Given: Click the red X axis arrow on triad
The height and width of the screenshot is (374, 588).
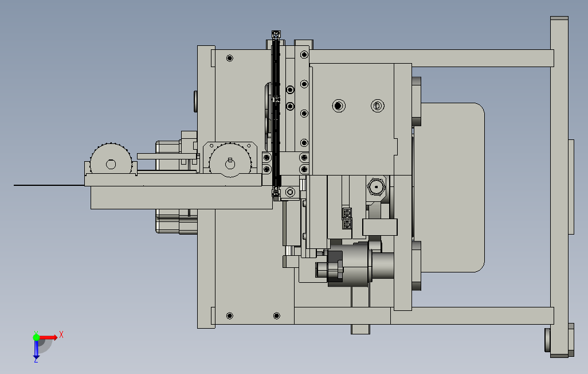Looking at the screenshot, I should (49, 337).
